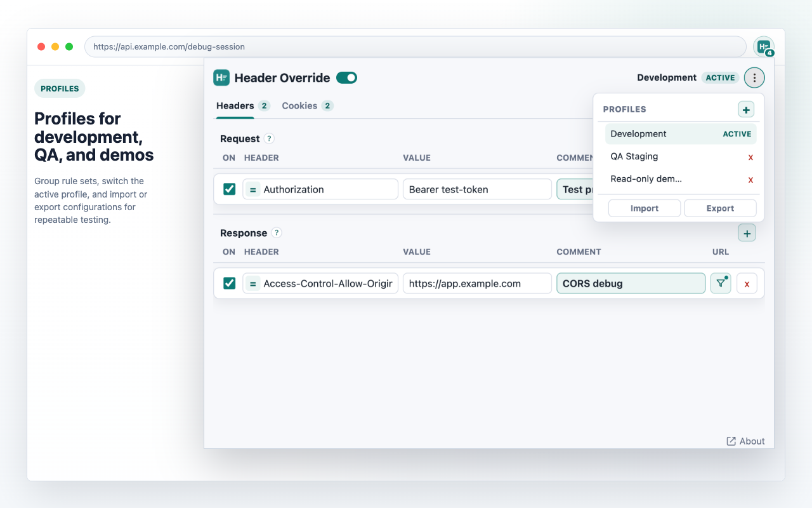Click the comment field of the Authorization rule
This screenshot has width=812, height=508.
coord(575,189)
